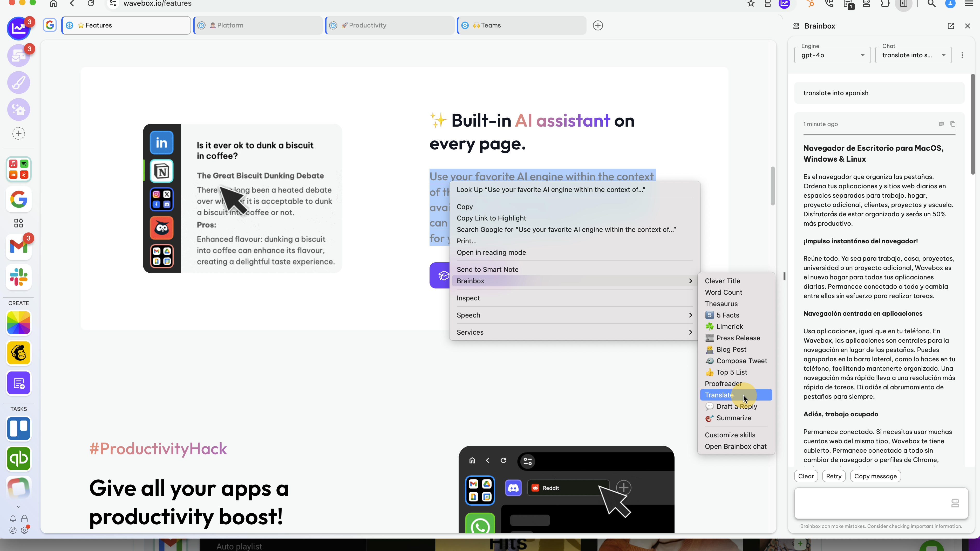Open the QuickBooks app in the sidebar
Screen dimensions: 980x551
tap(19, 458)
